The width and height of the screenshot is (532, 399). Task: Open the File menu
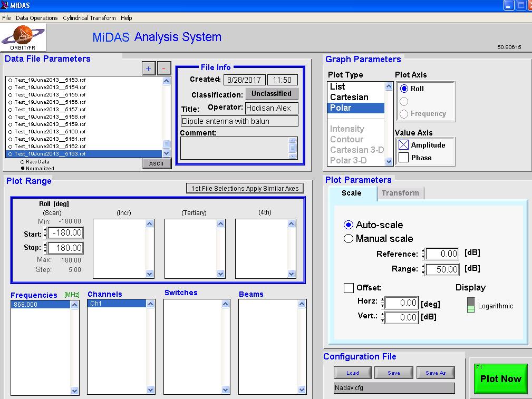pos(6,18)
